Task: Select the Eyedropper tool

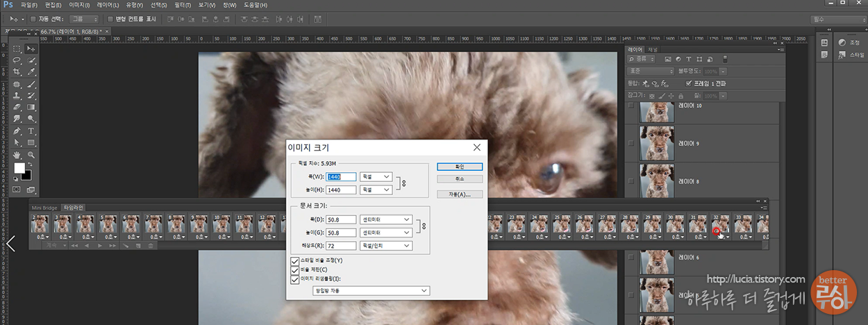Action: click(x=31, y=72)
